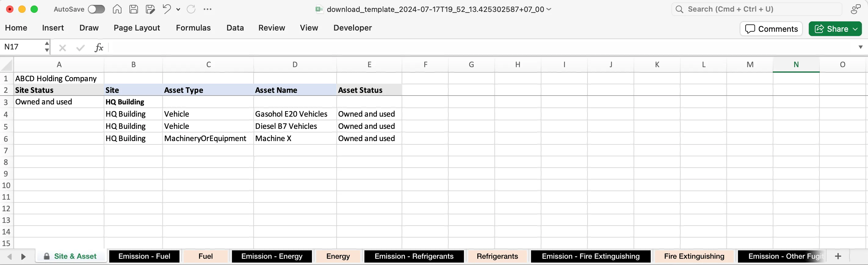Open the Comments pane button
868x265 pixels.
(x=771, y=29)
